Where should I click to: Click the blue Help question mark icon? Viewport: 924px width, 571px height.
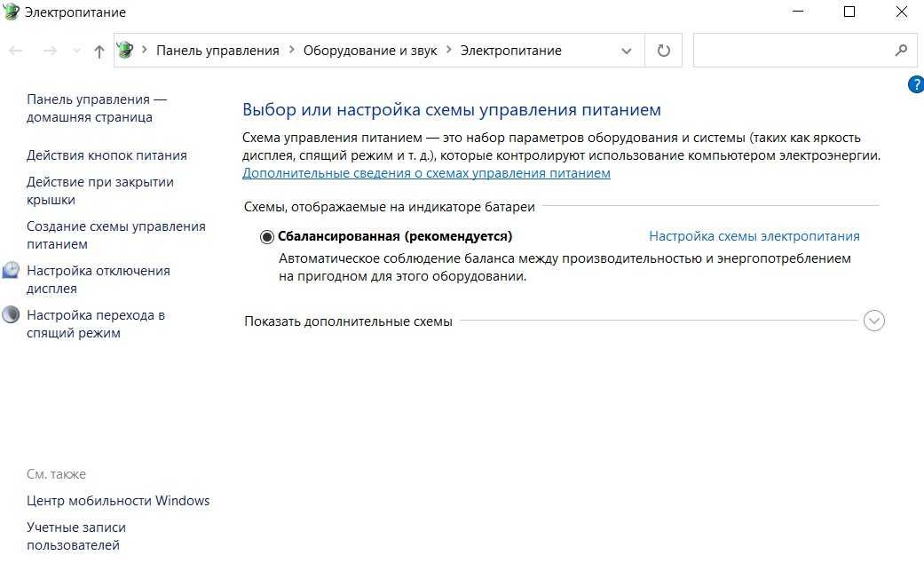pos(916,85)
